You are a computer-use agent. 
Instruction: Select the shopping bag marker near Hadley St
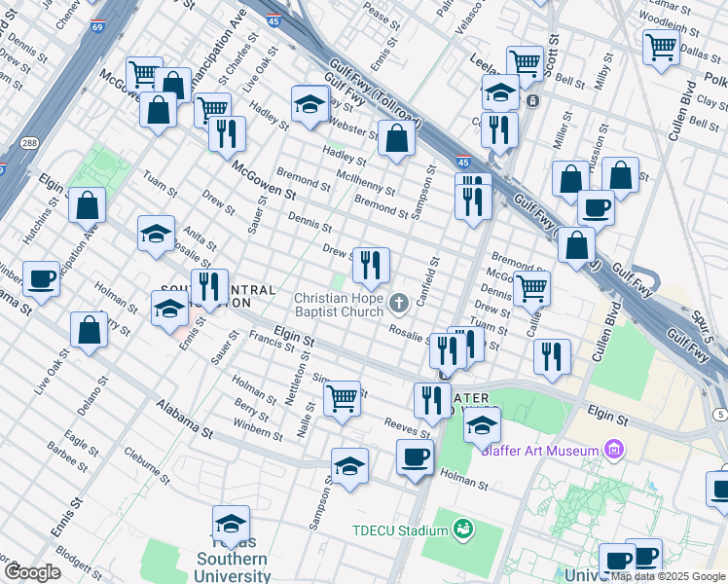tap(396, 139)
